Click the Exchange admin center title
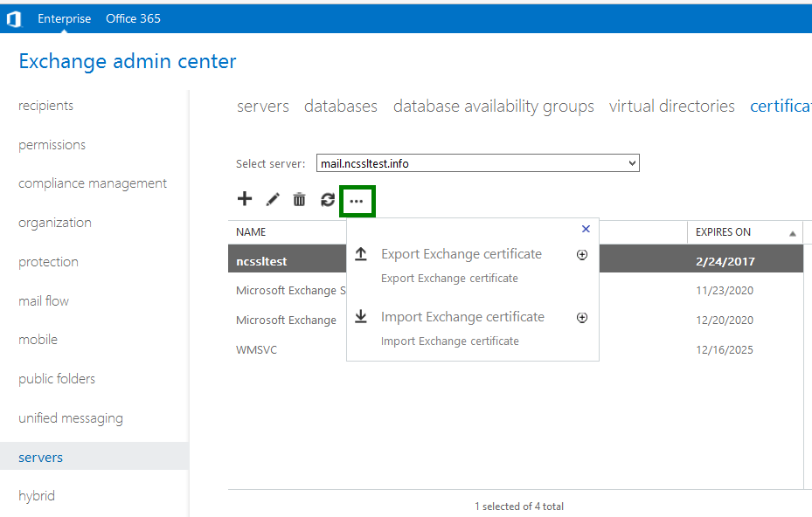The height and width of the screenshot is (517, 812). (128, 61)
